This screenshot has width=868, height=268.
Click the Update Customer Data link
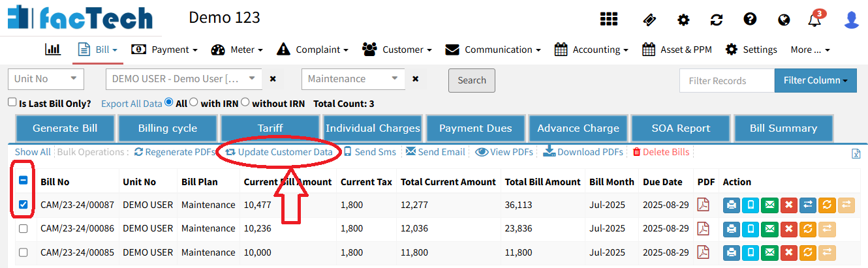pos(279,152)
